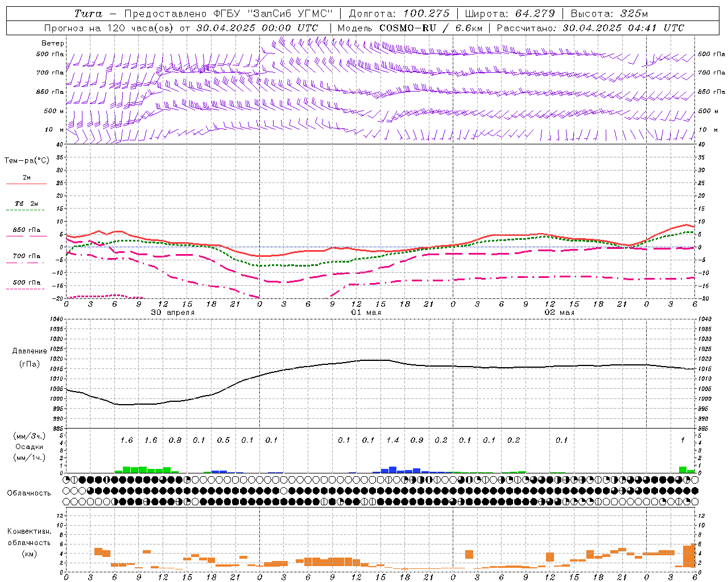Click the "Прогноз на 120 часа(ов)" forecast text
Viewport: 728px width, 582px height.
(x=109, y=28)
